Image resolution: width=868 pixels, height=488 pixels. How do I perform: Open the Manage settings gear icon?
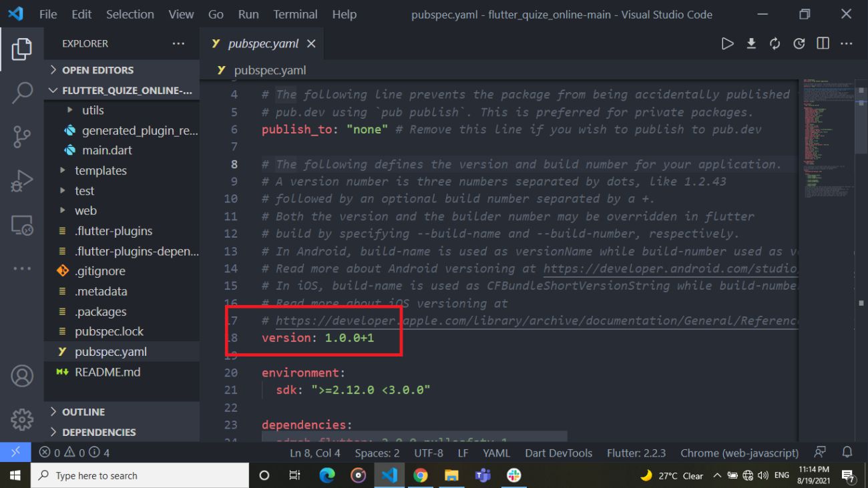[x=22, y=419]
